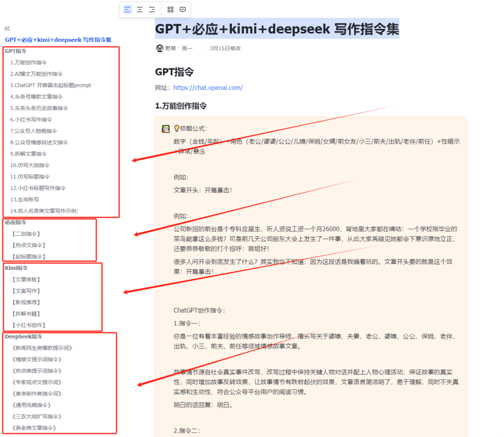
Task: Go to 6.小红书写作指令 in outline
Action: (31, 120)
